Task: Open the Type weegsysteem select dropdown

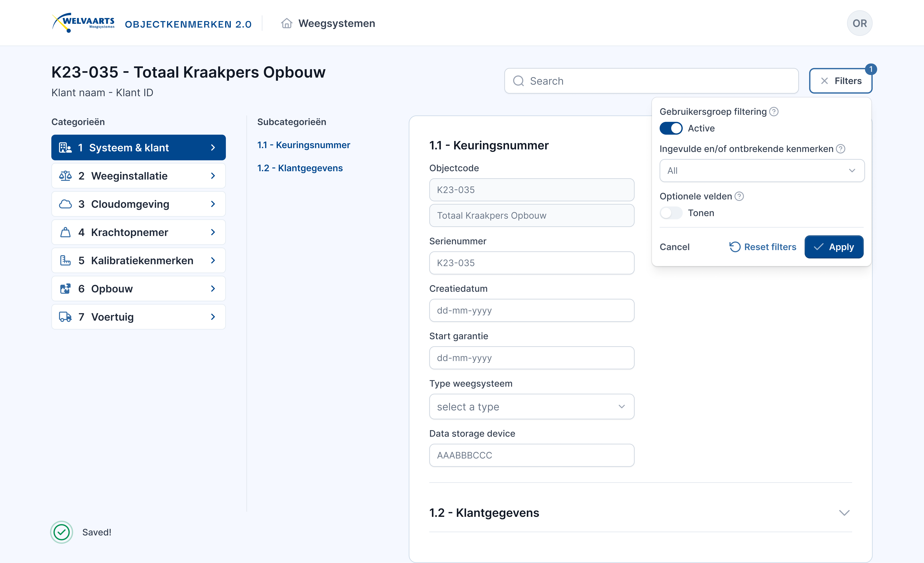Action: coord(531,407)
